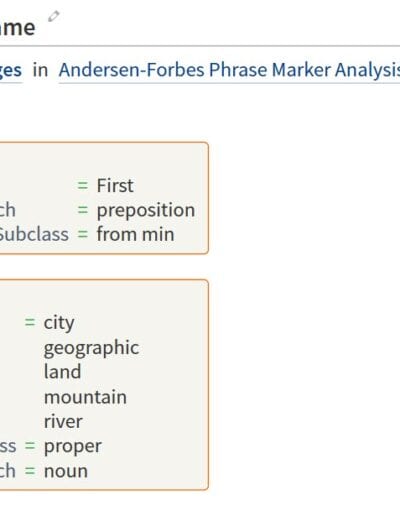Change the 'preposition' value
This screenshot has width=400, height=516.
[x=146, y=210]
